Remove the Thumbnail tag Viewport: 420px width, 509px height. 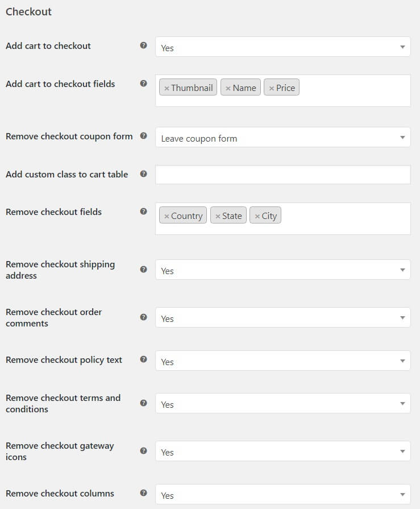point(167,88)
